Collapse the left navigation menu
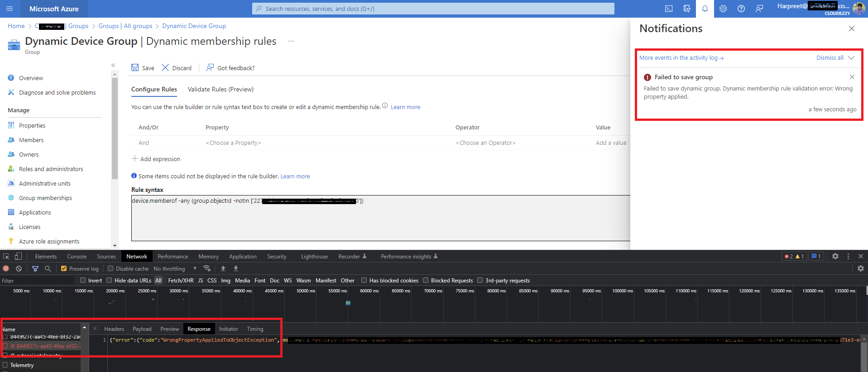868x372 pixels. [x=113, y=65]
